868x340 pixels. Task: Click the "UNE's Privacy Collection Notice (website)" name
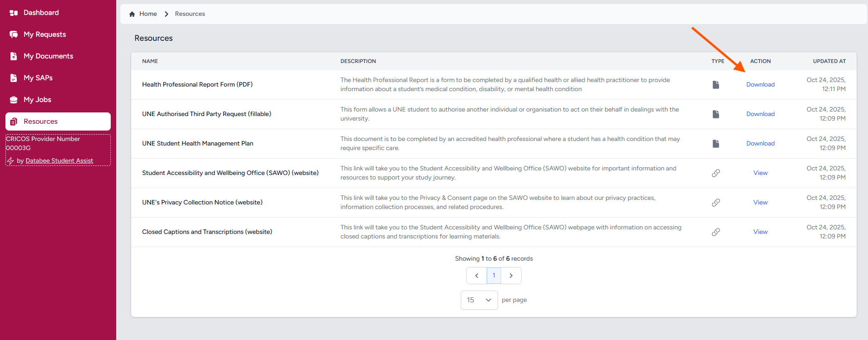(x=202, y=203)
